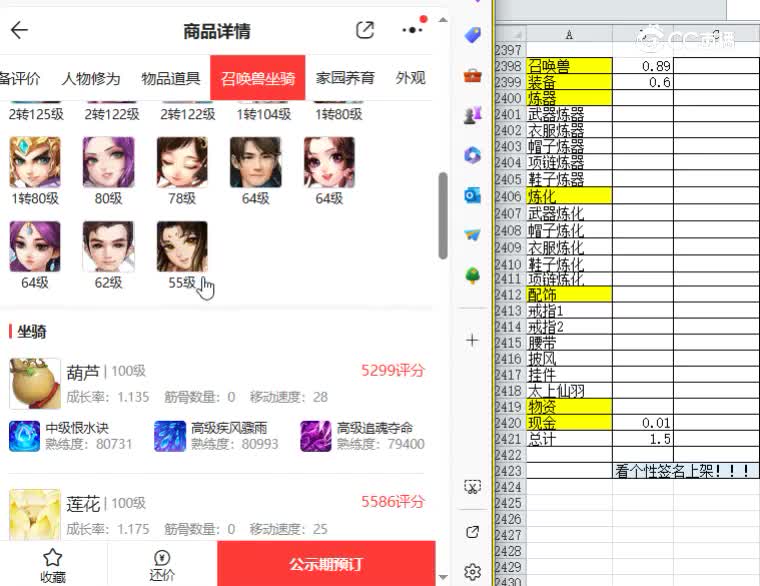Select the 看个性签名上架 cell
The width and height of the screenshot is (760, 586).
point(686,471)
